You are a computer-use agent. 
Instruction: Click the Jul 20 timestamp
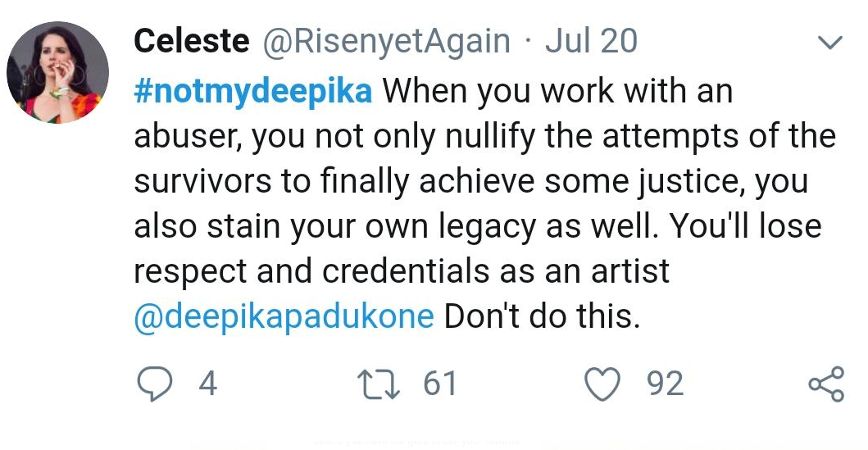click(x=590, y=42)
